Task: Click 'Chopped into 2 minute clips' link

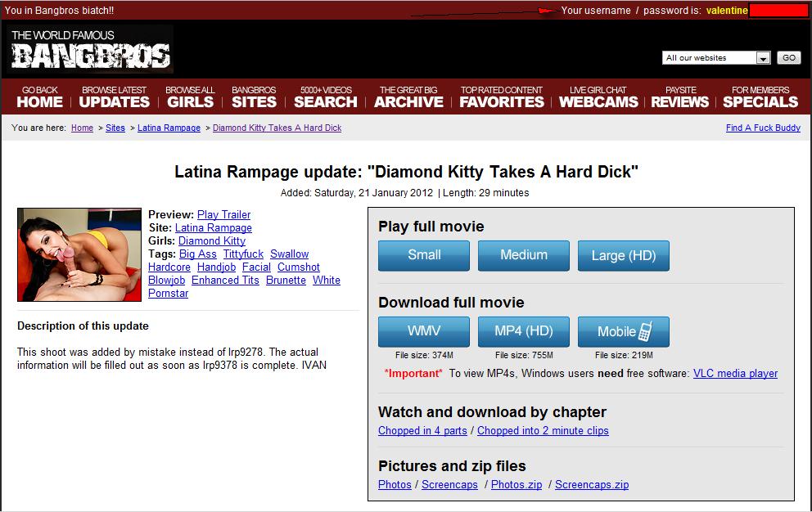Action: coord(543,431)
